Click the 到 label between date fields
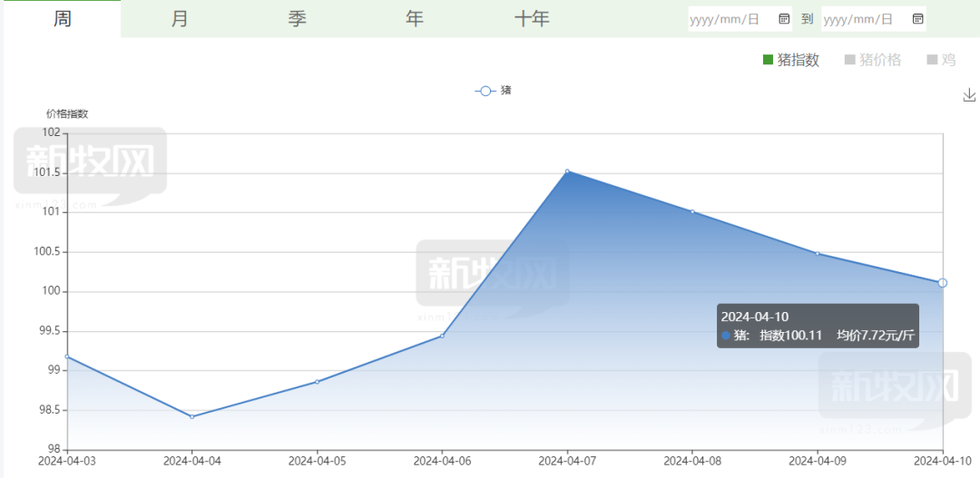The height and width of the screenshot is (478, 980). [x=807, y=19]
